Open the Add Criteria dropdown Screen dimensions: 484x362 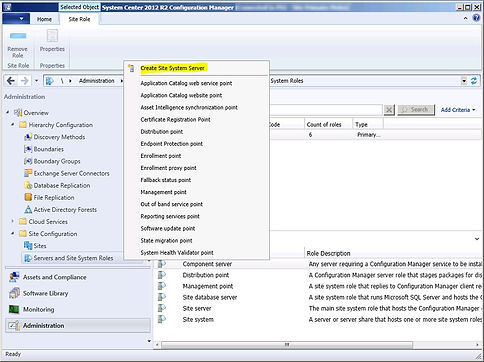(x=458, y=110)
